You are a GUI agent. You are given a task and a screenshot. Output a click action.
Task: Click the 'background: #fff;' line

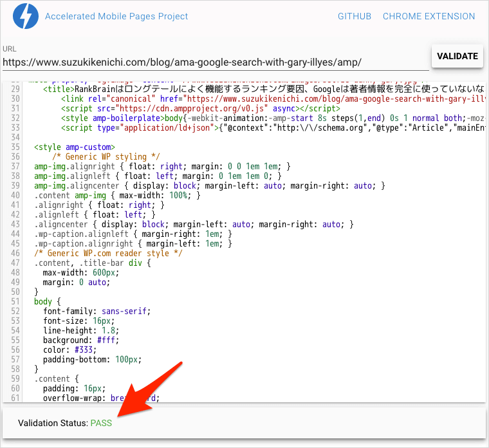click(81, 341)
